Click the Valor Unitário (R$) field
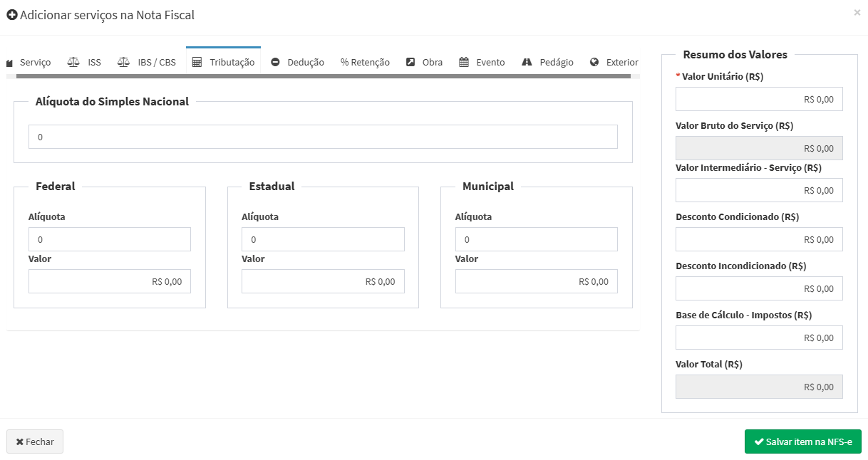 pyautogui.click(x=759, y=99)
